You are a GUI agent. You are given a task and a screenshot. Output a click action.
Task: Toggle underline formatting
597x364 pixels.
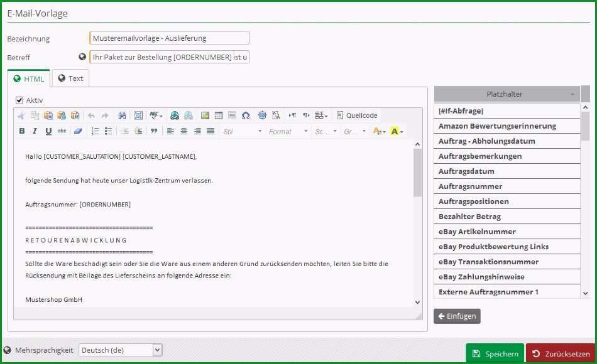click(48, 131)
